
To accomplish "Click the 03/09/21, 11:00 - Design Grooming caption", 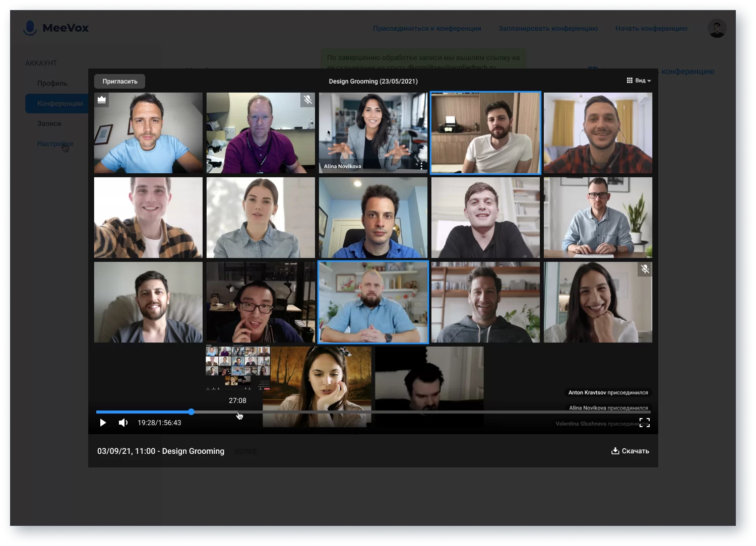I will (x=161, y=451).
